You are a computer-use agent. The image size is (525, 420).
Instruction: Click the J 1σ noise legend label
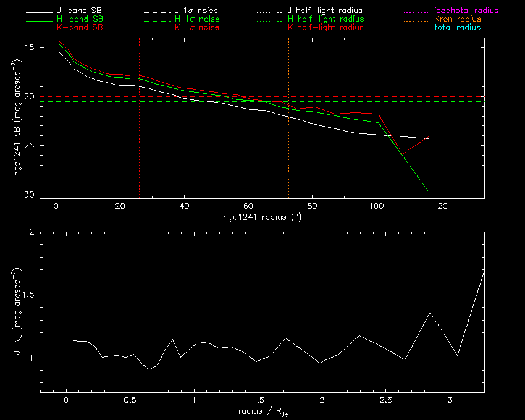(x=199, y=11)
